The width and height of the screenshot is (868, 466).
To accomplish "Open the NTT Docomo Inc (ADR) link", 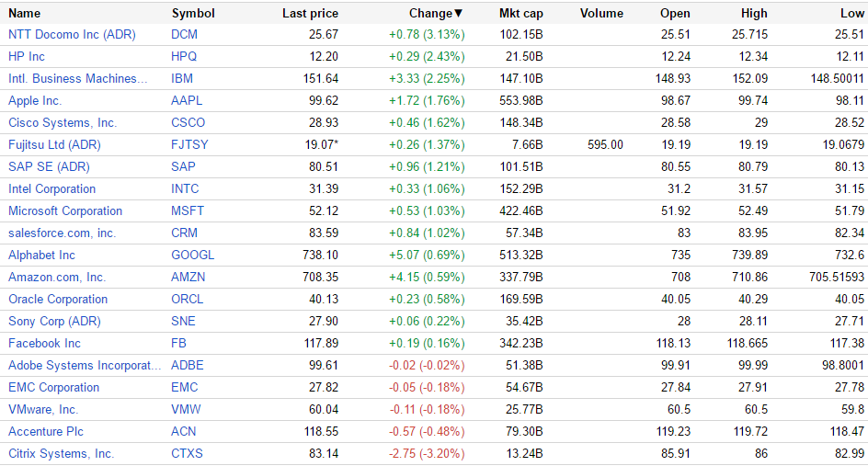I will pos(71,34).
